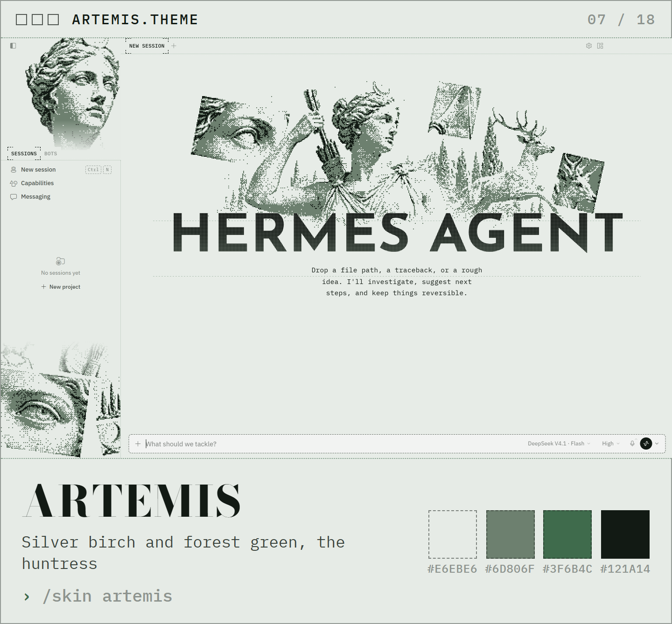Expand the chevron next to voice button
The height and width of the screenshot is (624, 672).
point(657,444)
